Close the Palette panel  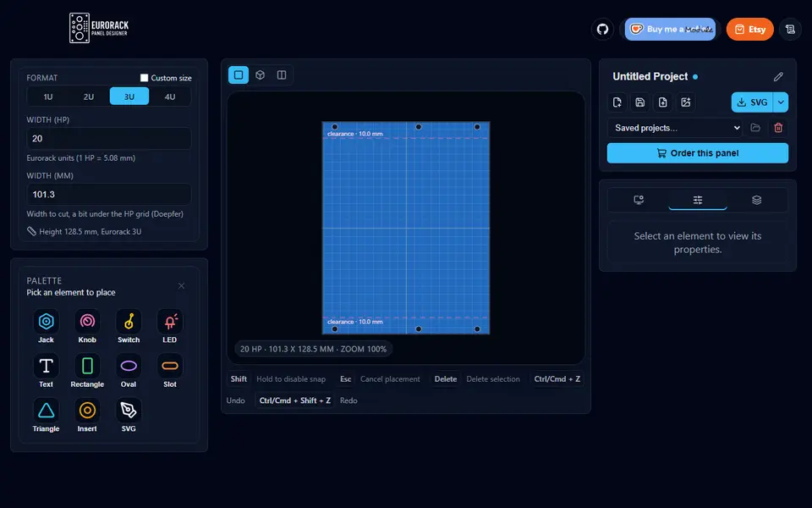click(181, 286)
